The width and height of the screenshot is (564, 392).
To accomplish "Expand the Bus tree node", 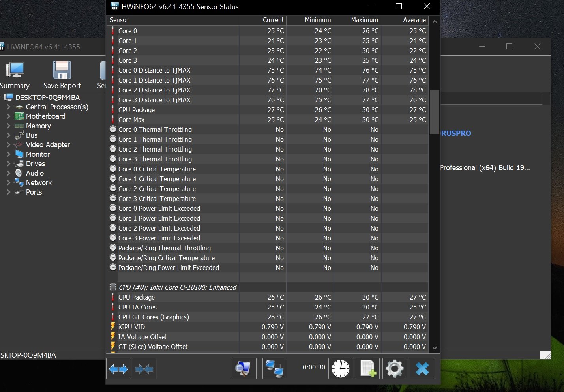I will coord(8,135).
